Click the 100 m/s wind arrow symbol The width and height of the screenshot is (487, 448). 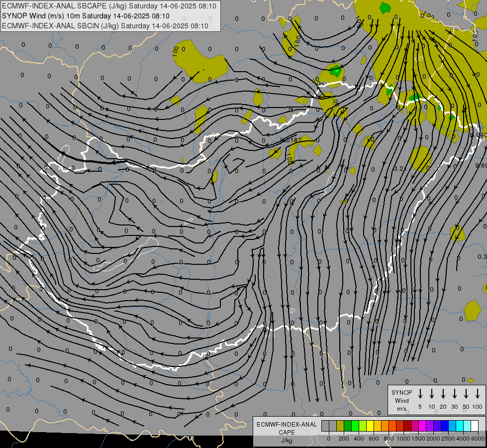pos(478,393)
